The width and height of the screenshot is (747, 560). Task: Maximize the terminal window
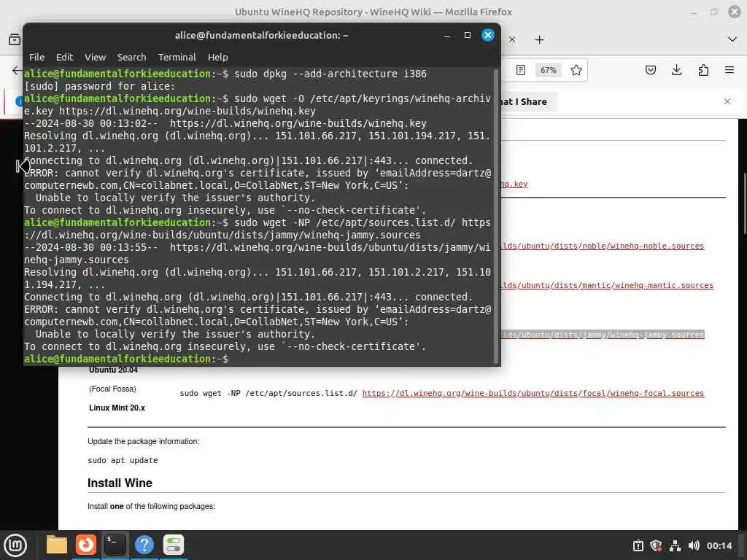[468, 35]
